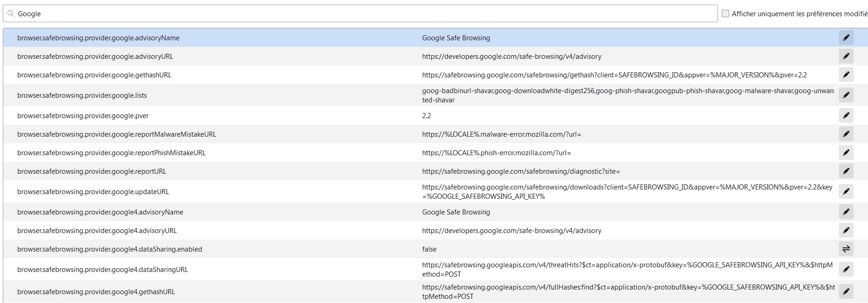The image size is (868, 303).
Task: Select browser.safebrowsing.provider.google.gethashURL preference name
Action: tap(94, 75)
